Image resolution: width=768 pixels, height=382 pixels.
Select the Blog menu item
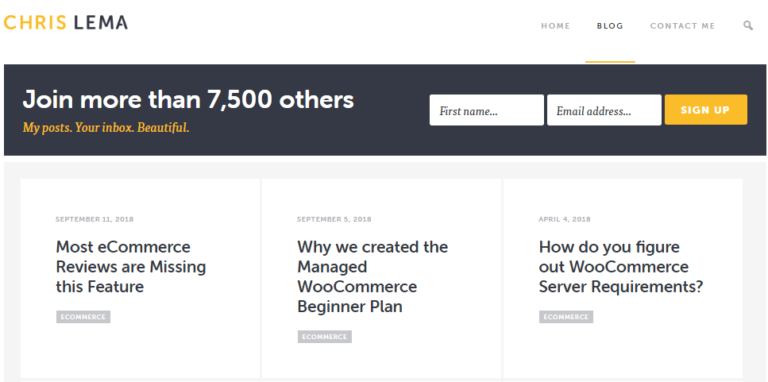[x=610, y=26]
